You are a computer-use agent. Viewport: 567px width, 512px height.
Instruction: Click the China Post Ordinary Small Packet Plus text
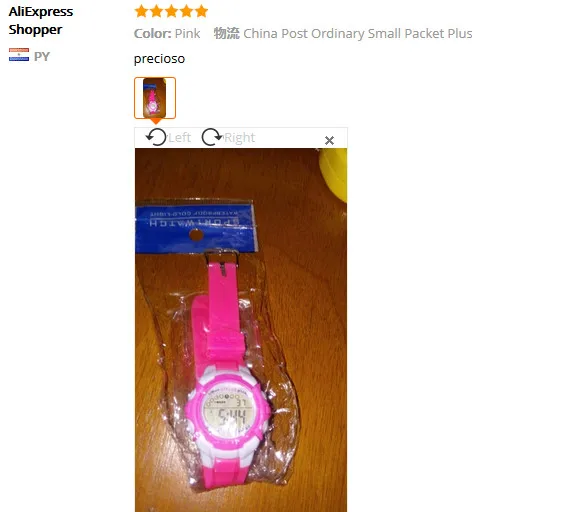tap(358, 33)
